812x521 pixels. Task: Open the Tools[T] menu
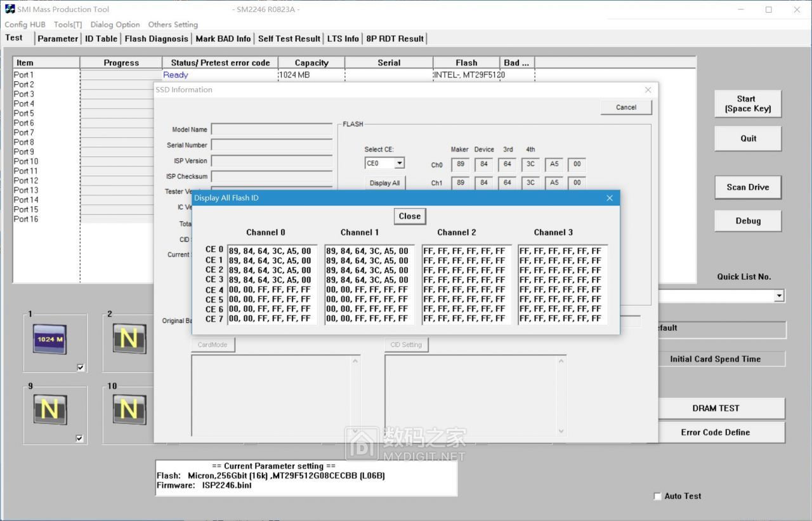(x=68, y=25)
